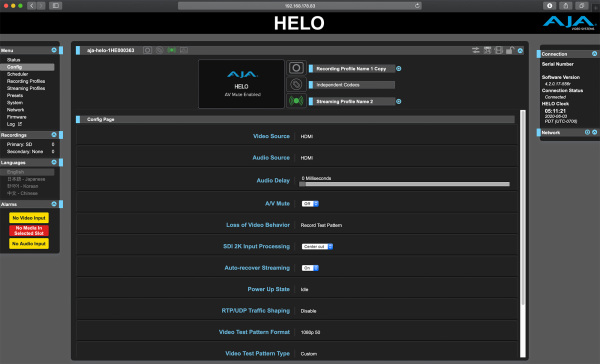Image resolution: width=600 pixels, height=364 pixels.
Task: Click the large green Stream button
Action: pyautogui.click(x=296, y=101)
